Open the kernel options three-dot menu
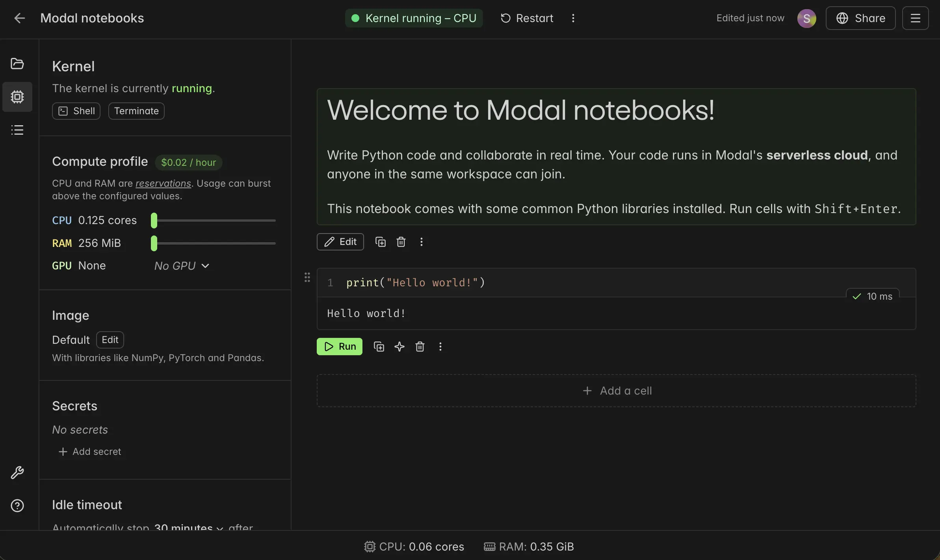The image size is (940, 560). point(573,18)
